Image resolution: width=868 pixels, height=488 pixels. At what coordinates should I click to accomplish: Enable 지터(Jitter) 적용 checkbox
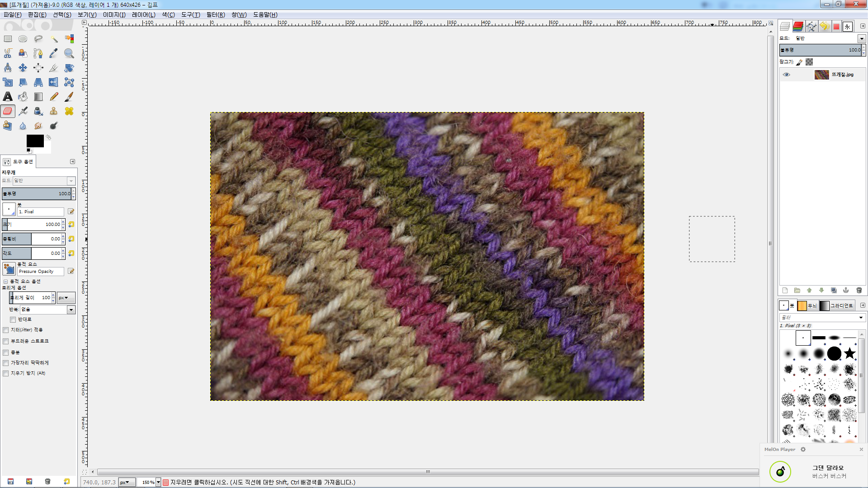(x=6, y=330)
